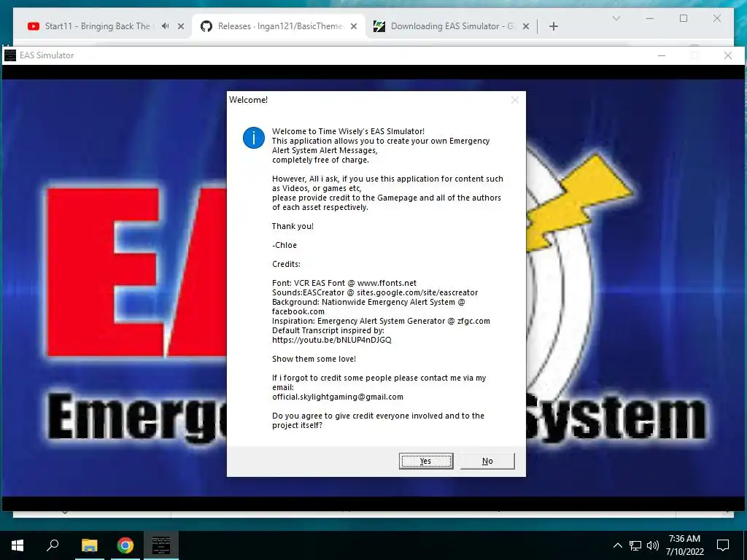This screenshot has height=560, width=747.
Task: Close the Start11 YouTube tab
Action: pos(181,26)
